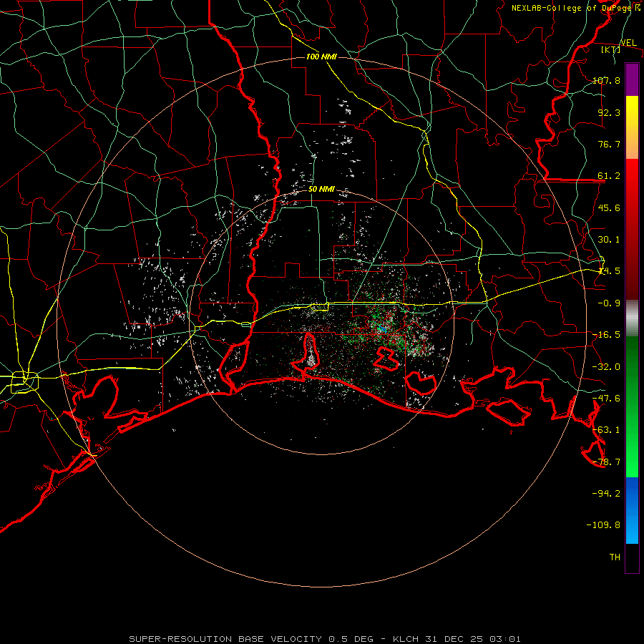Click the Super-Resolution Base Velocity caption
This screenshot has width=644, height=644.
(x=325, y=639)
